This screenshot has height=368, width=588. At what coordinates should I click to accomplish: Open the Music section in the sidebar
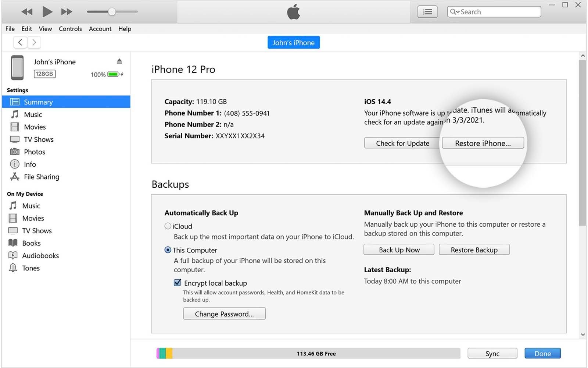pyautogui.click(x=33, y=114)
